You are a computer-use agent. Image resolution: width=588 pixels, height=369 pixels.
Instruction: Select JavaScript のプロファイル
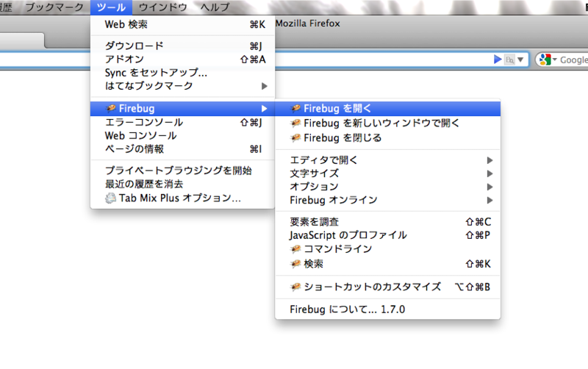click(x=388, y=235)
